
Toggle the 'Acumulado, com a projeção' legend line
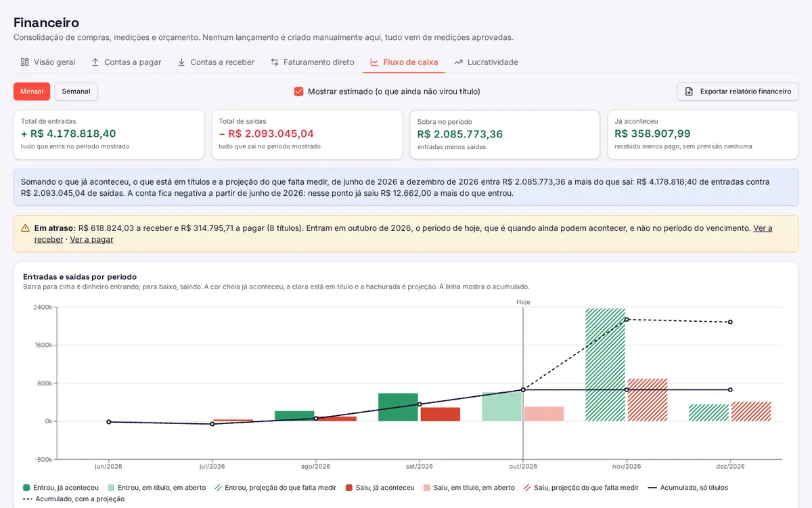(74, 499)
